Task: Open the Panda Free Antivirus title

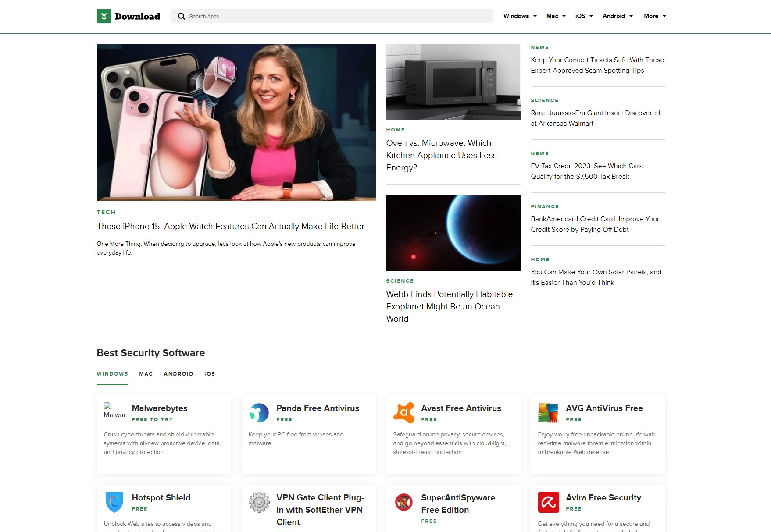Action: [318, 408]
